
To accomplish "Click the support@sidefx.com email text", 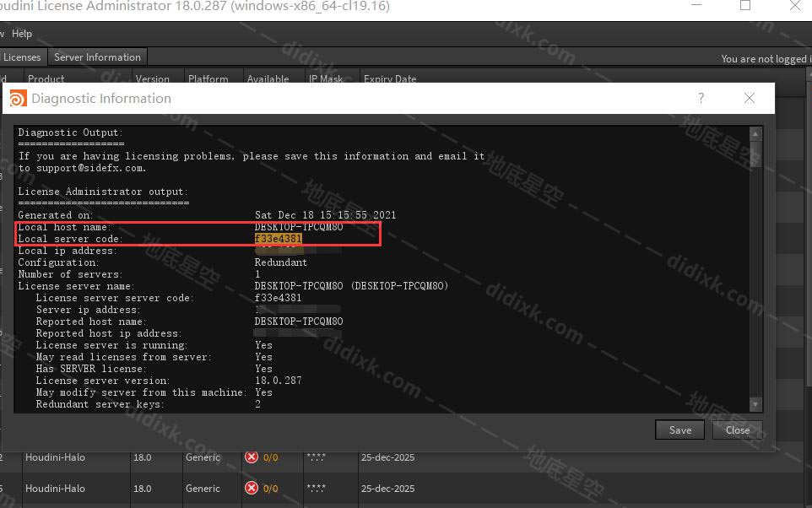I will [x=90, y=168].
